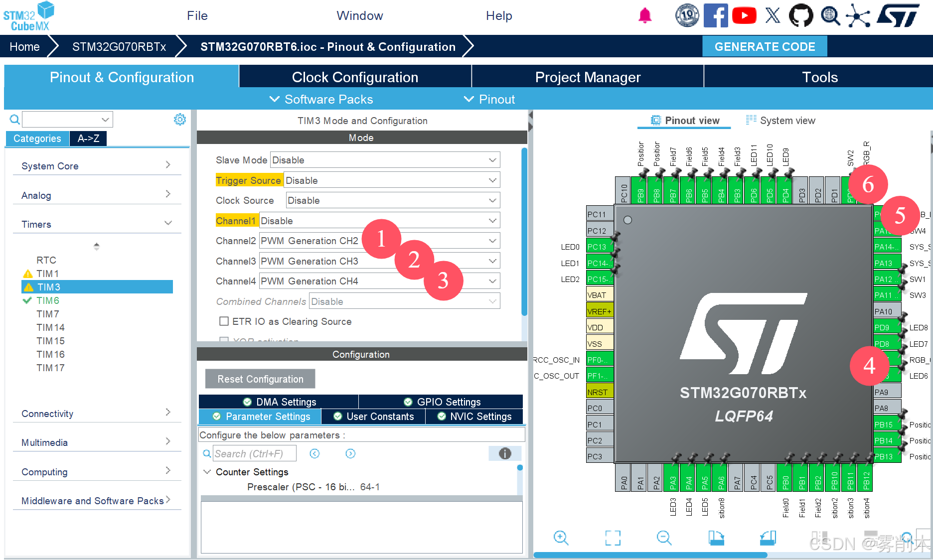Open the notification bell icon

pos(645,15)
